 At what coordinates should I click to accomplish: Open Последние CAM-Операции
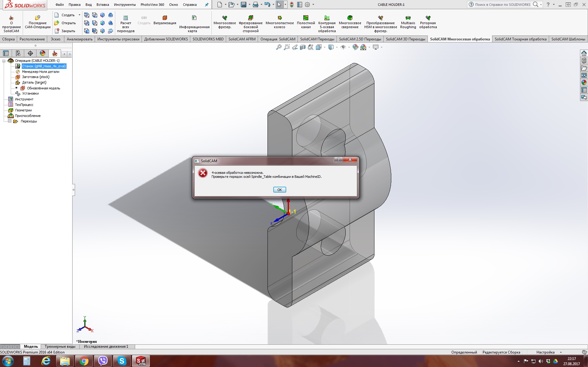pyautogui.click(x=38, y=22)
